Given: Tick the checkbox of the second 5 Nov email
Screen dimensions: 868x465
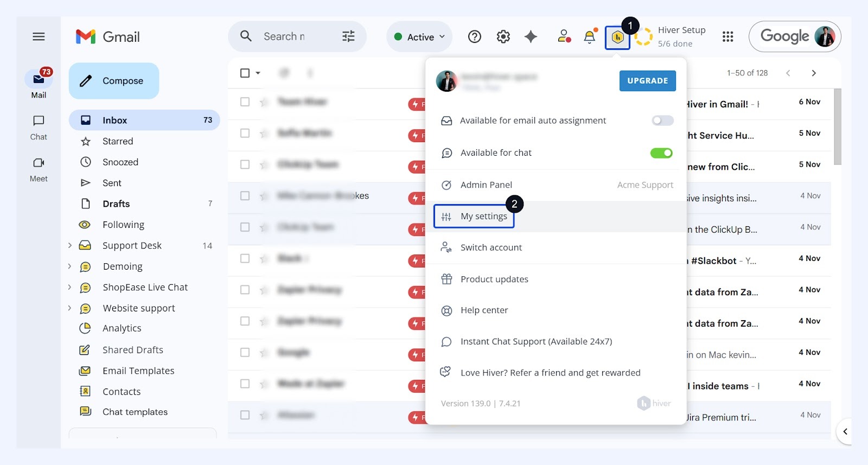Looking at the screenshot, I should tap(245, 164).
